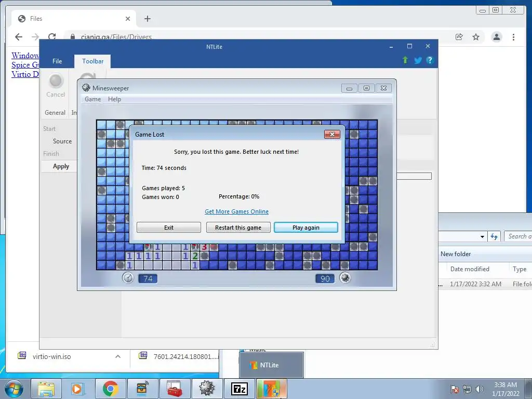Screen dimensions: 532x399
Task: Open the Action Center flag icon
Action: 454,389
